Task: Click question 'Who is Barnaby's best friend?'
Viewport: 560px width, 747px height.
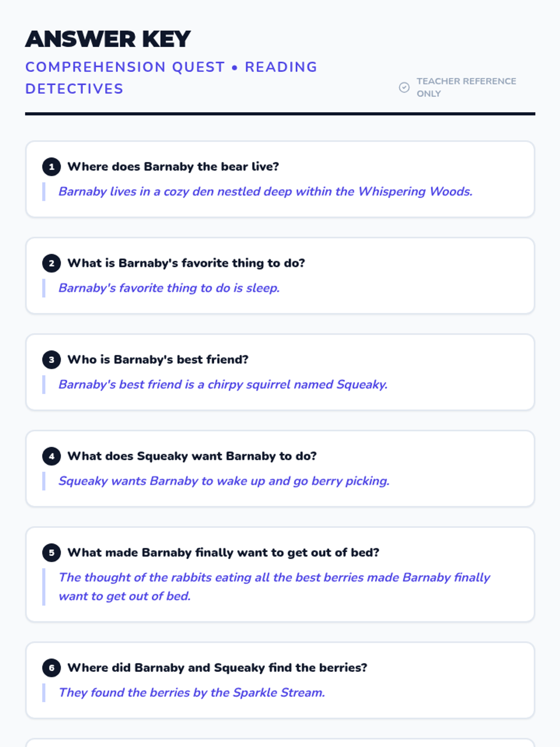Action: (158, 359)
